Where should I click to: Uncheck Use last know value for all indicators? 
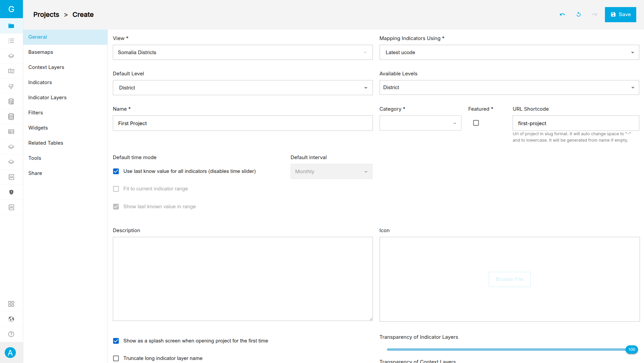tap(116, 171)
